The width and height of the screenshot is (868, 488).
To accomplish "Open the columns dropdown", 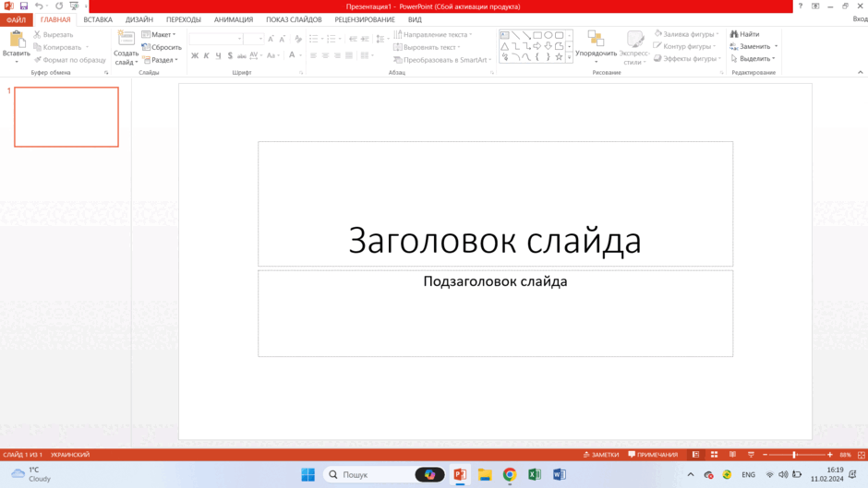I will pyautogui.click(x=367, y=55).
